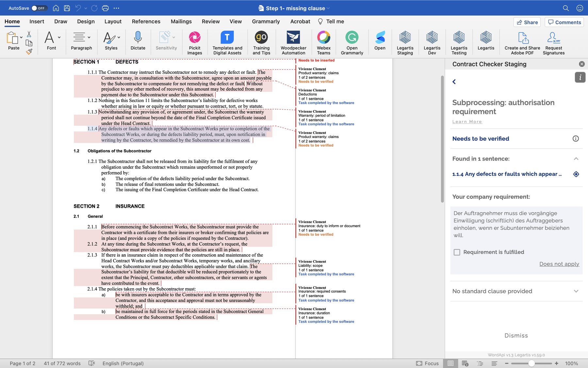Zoom in with the plus button

(556, 363)
